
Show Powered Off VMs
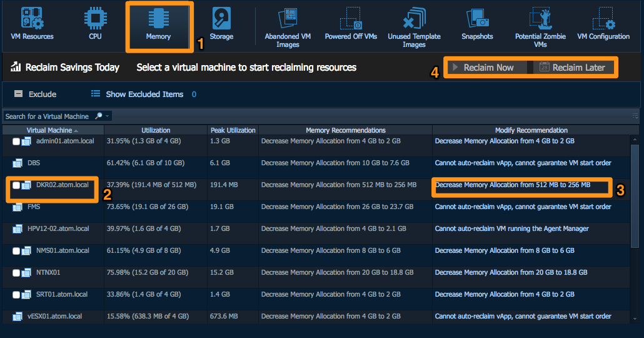pos(351,25)
